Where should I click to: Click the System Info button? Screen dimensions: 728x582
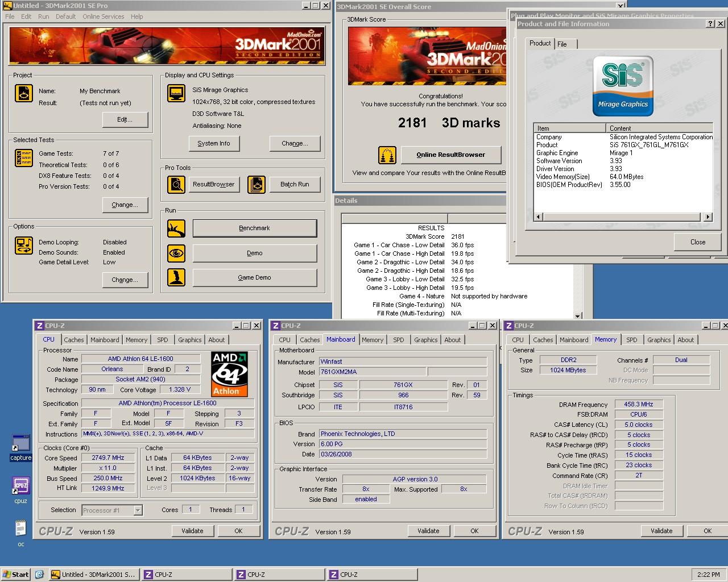(214, 143)
